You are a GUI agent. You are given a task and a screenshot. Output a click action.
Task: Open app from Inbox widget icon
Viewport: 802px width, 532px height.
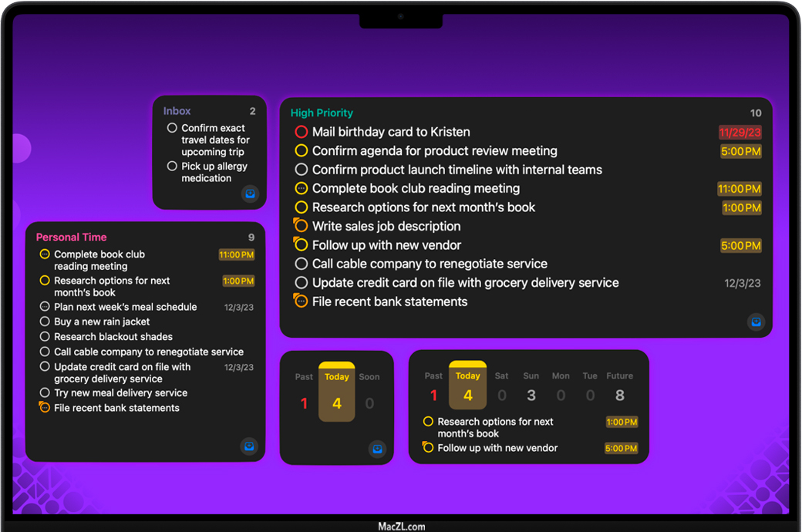250,194
